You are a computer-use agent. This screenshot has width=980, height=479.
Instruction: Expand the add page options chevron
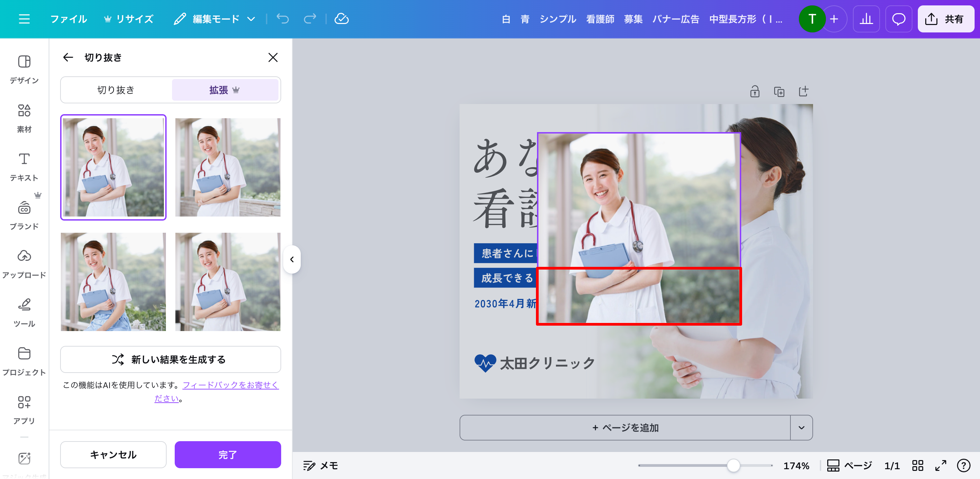click(801, 428)
